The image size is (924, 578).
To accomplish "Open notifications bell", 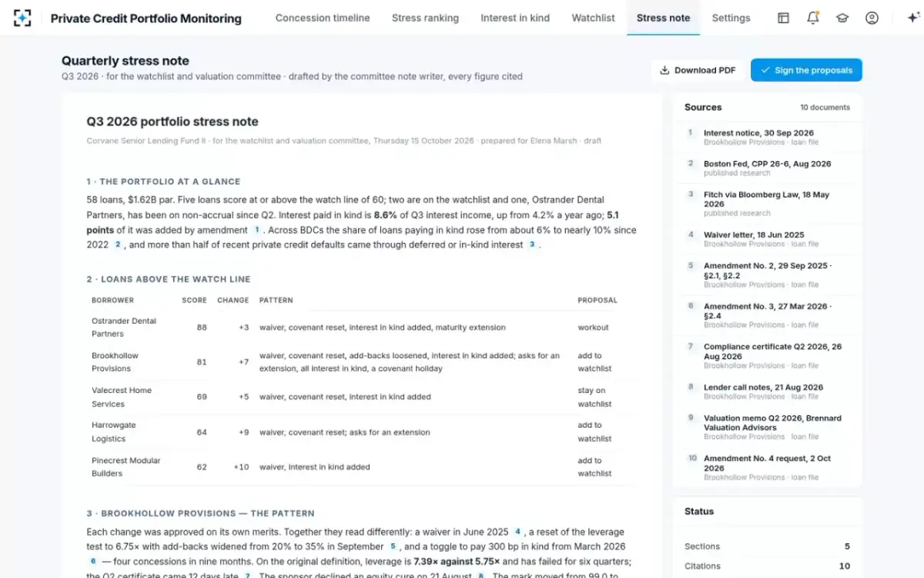I will coord(812,18).
